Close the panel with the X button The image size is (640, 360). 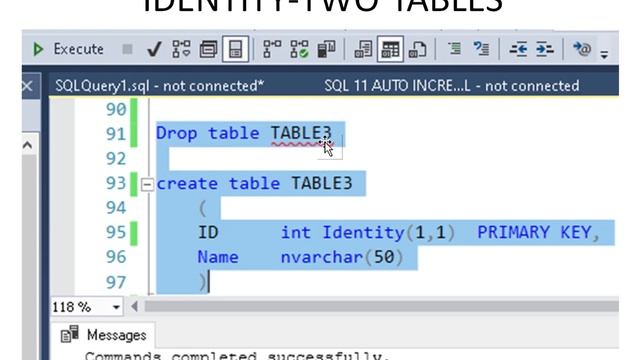pos(28,86)
